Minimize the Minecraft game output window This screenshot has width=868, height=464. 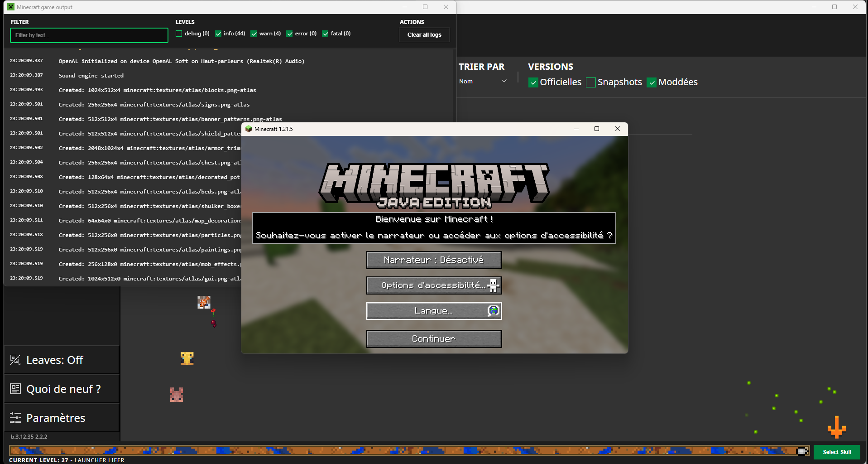coord(405,7)
